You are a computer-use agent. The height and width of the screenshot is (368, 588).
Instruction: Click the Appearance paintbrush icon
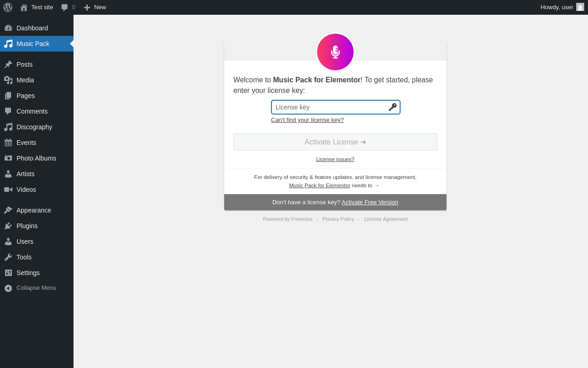coord(8,210)
